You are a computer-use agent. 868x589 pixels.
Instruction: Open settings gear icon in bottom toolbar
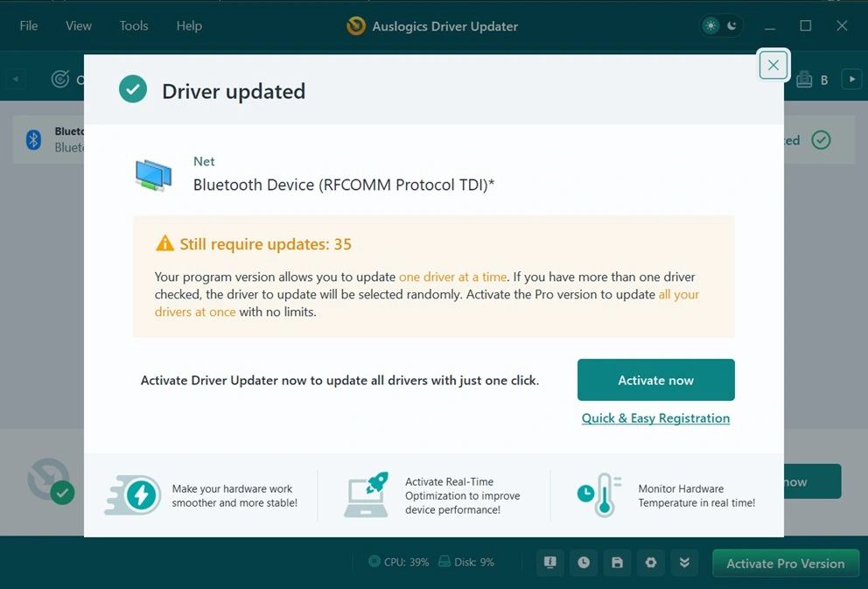click(x=651, y=563)
